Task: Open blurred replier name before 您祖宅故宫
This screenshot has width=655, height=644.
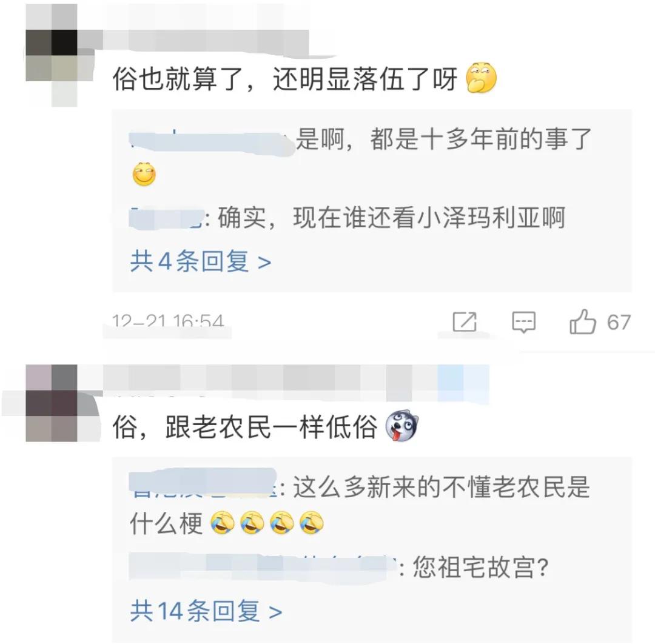Action: [x=263, y=567]
